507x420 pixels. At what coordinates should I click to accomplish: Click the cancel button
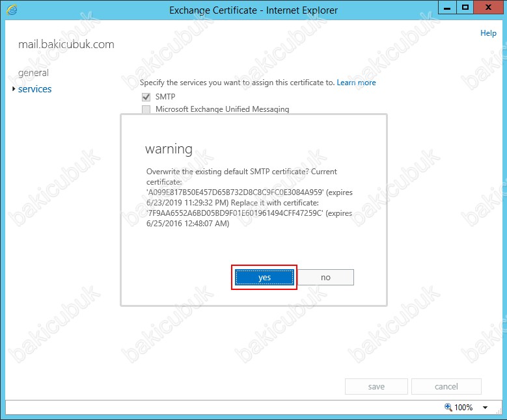[x=446, y=386]
